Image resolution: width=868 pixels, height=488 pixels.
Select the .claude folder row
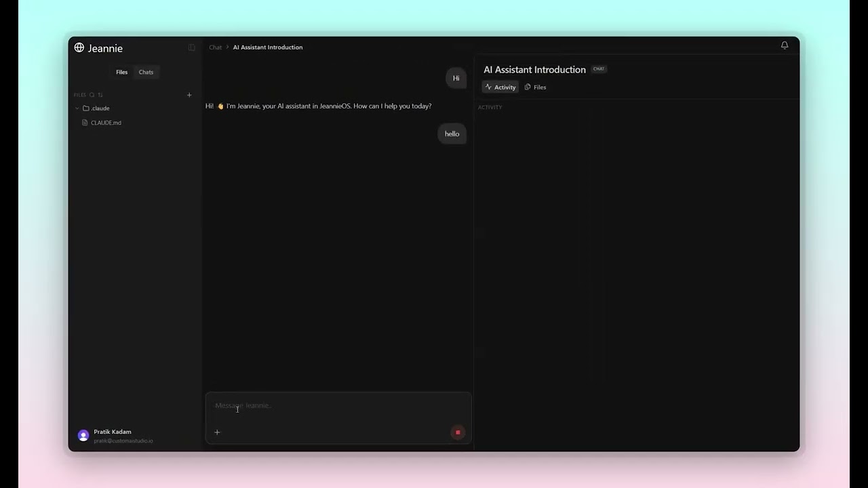tap(134, 108)
